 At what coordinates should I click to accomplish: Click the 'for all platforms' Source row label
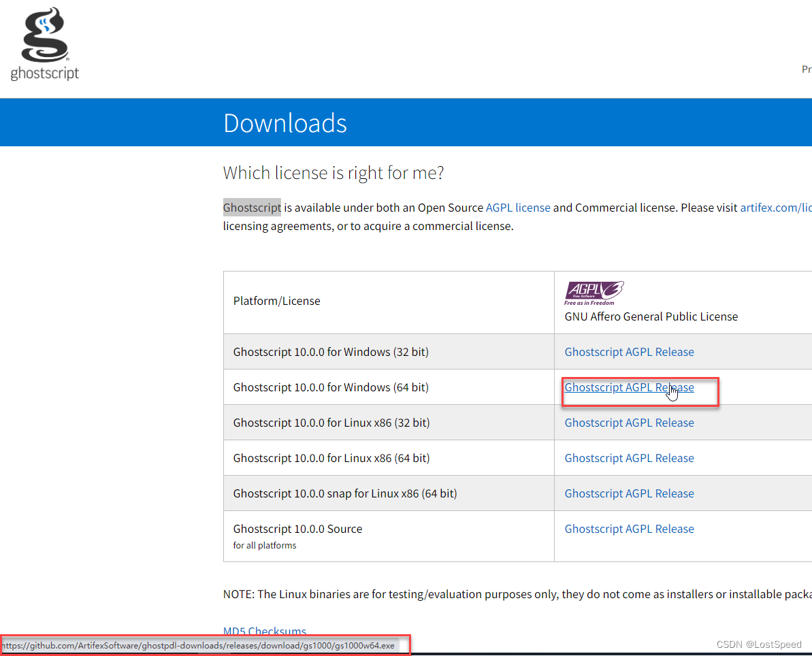pyautogui.click(x=264, y=545)
